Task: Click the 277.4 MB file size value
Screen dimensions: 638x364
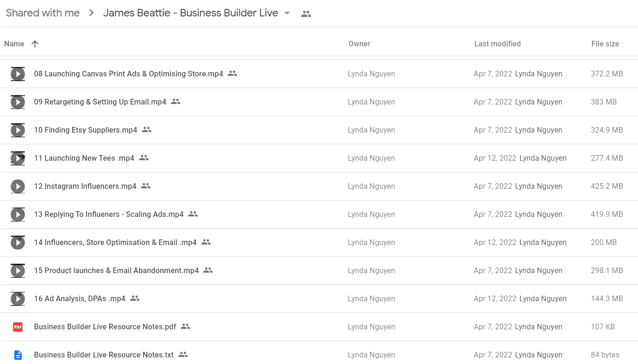Action: pos(607,158)
